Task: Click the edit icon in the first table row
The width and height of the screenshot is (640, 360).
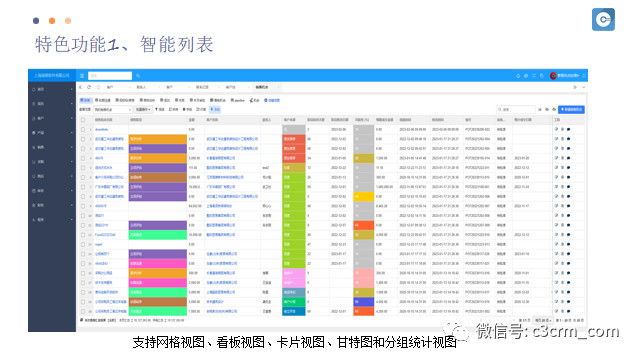Action: 556,129
